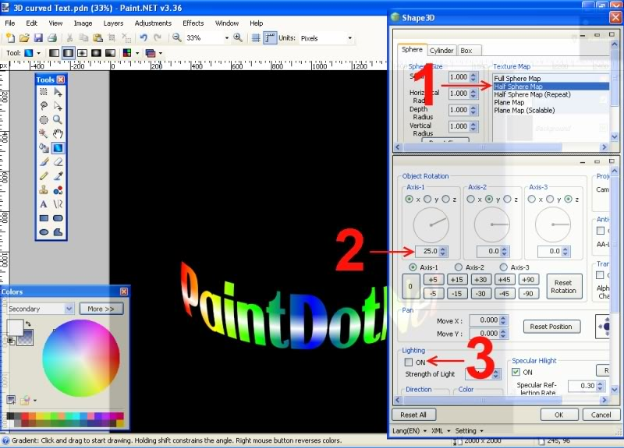Viewport: 624px width, 448px height.
Task: Select the Magic Wand tool
Action: point(44,134)
